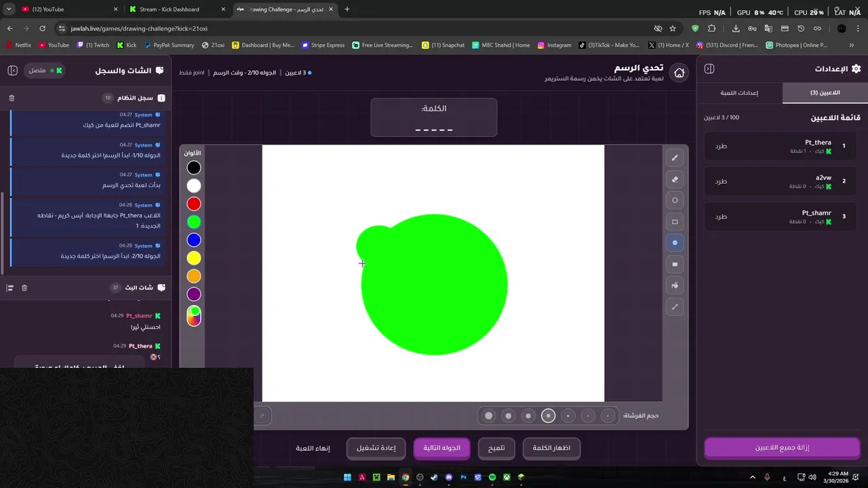The image size is (868, 488).
Task: Toggle the Kick connection status متصل
Action: [45, 70]
